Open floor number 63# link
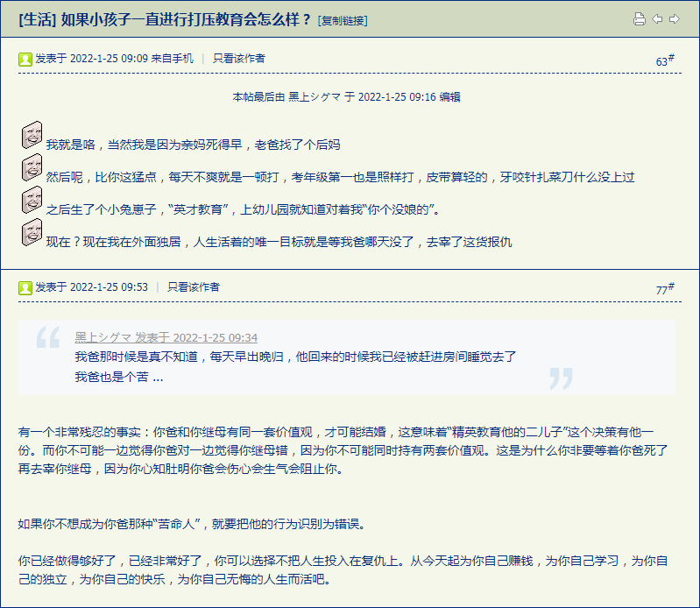The height and width of the screenshot is (608, 700). [665, 60]
